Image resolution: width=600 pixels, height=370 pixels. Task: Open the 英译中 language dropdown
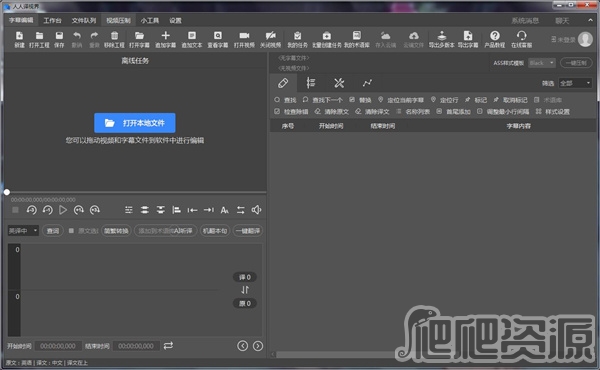click(23, 231)
